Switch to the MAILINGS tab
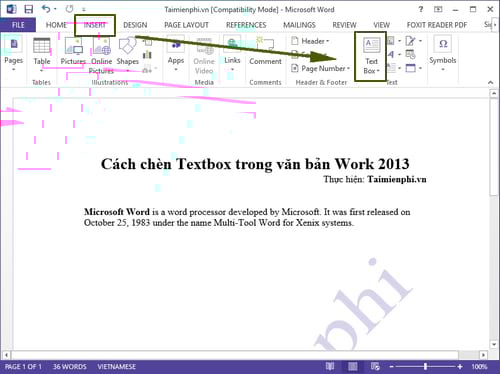Screen dimensions: 500x374 (299, 25)
